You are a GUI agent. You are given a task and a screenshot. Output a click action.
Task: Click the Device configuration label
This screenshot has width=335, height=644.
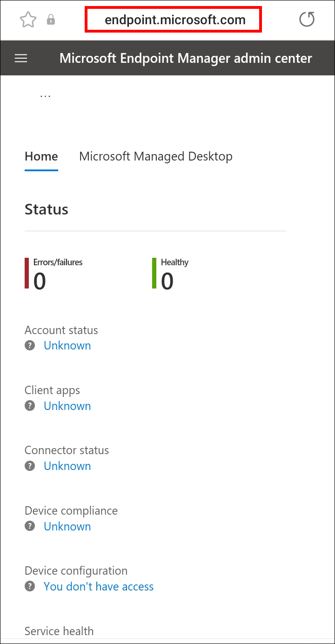pyautogui.click(x=76, y=570)
